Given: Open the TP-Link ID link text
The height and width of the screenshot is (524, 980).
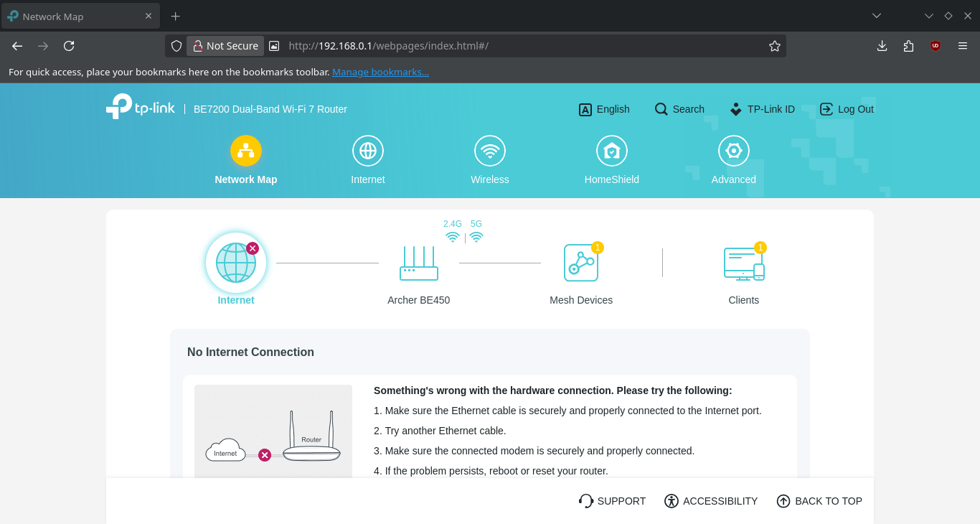Looking at the screenshot, I should [771, 109].
